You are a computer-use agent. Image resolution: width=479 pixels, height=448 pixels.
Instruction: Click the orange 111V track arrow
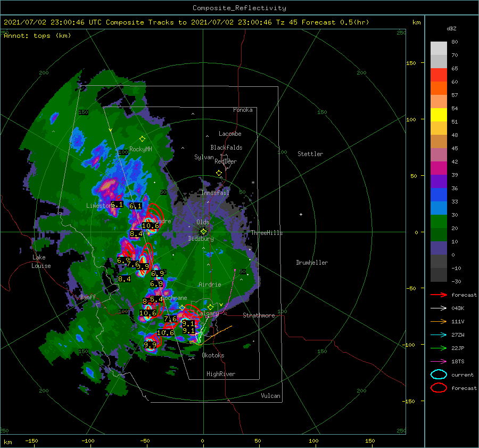click(x=439, y=321)
